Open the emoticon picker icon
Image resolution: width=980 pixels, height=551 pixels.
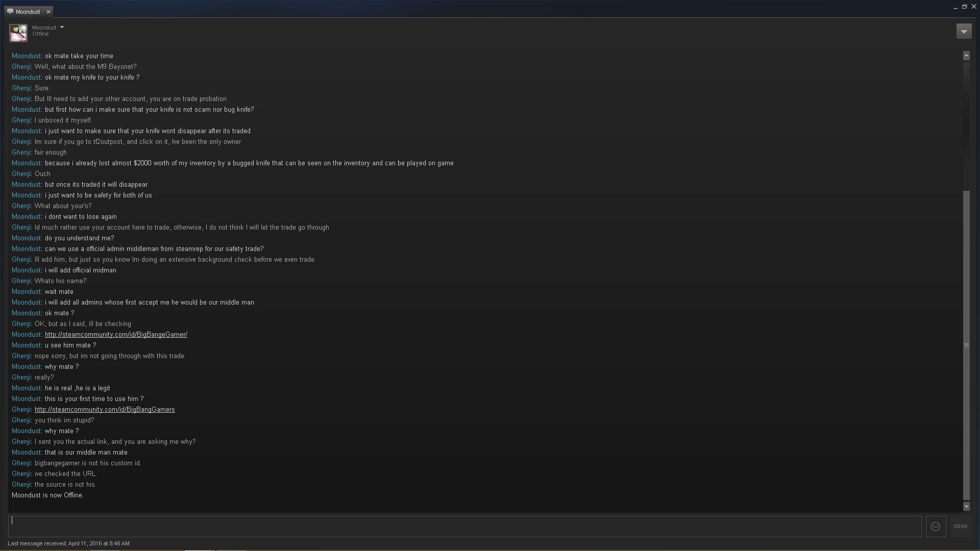[x=936, y=527]
